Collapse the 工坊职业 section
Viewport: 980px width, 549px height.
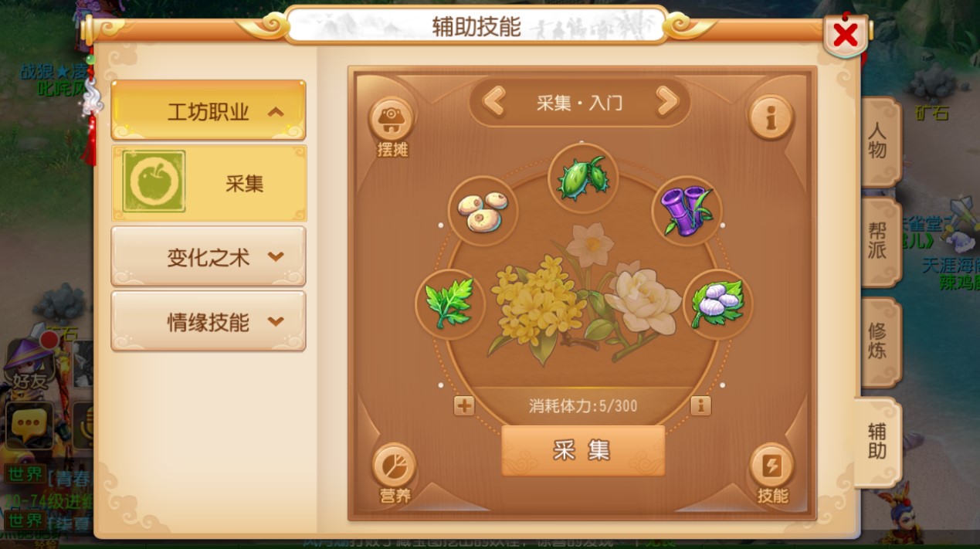[209, 111]
